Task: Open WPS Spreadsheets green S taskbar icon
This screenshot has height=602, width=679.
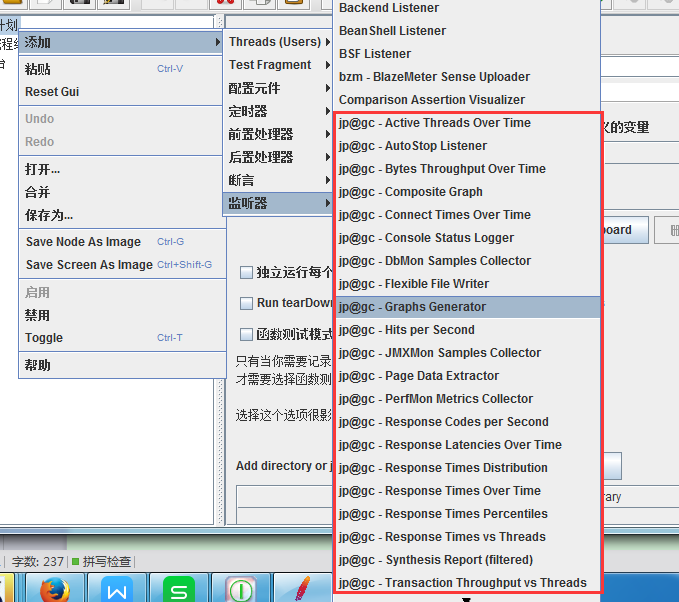Action: pos(179,588)
